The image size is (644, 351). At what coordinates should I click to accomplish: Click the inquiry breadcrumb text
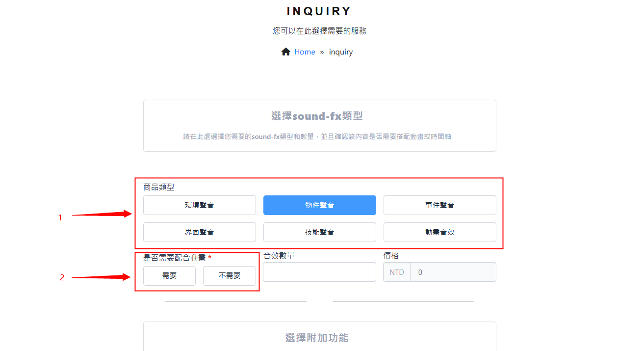point(340,52)
